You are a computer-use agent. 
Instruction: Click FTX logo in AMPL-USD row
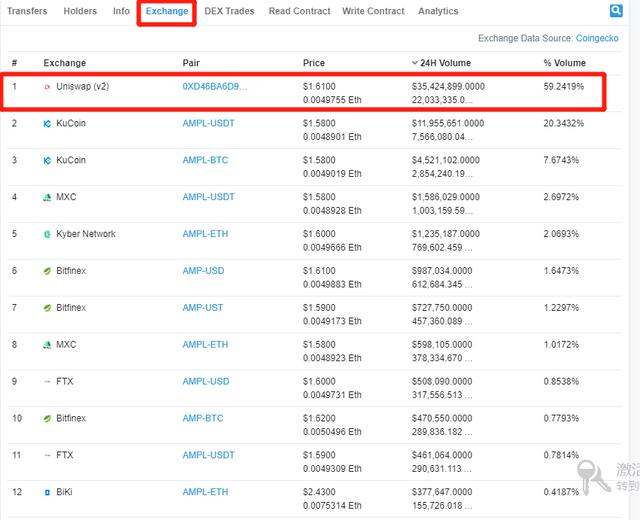(47, 382)
